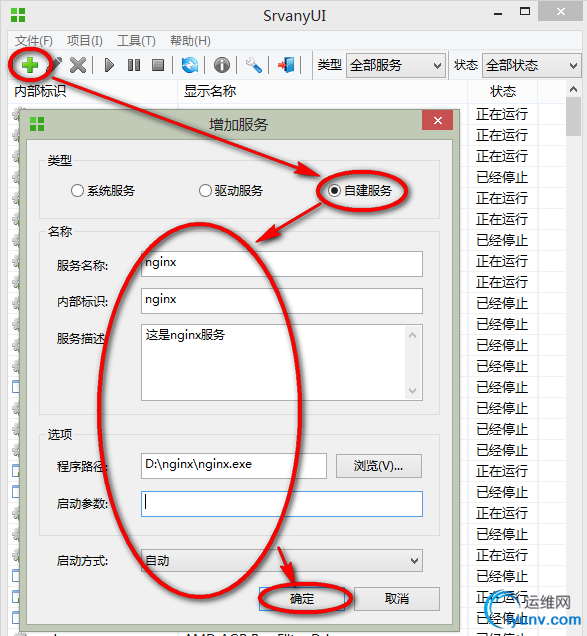Open the 状态 全部状态 dropdown
The height and width of the screenshot is (636, 587).
[532, 65]
